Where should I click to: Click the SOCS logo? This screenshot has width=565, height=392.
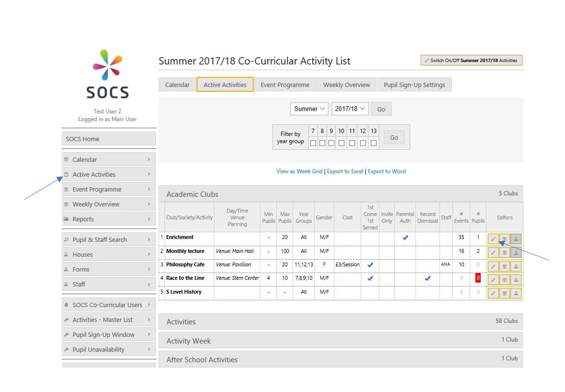click(x=108, y=74)
